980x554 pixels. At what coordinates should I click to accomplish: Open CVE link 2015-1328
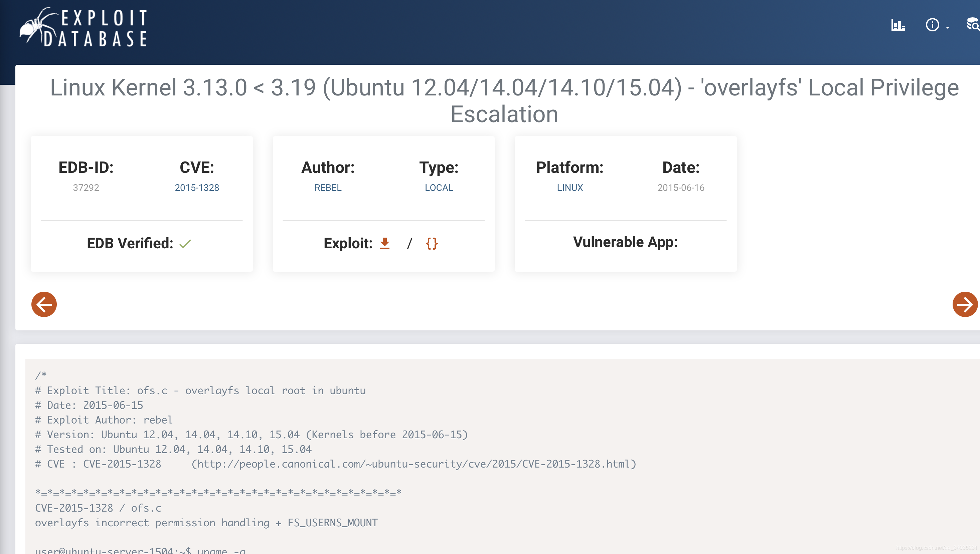[x=197, y=188]
